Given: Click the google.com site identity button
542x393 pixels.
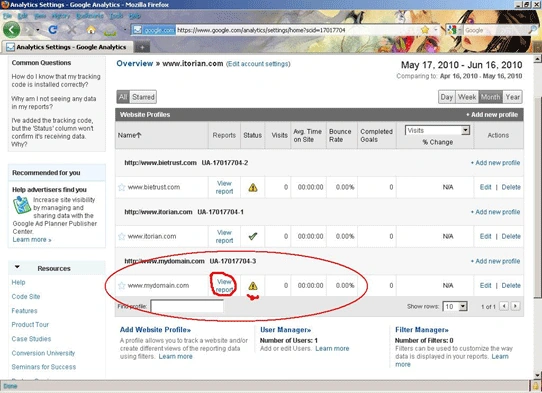Looking at the screenshot, I should point(154,30).
